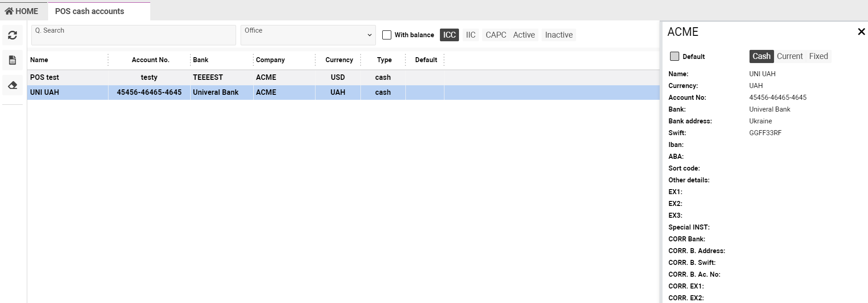Click into the Search field
868x303 pixels.
pos(133,35)
